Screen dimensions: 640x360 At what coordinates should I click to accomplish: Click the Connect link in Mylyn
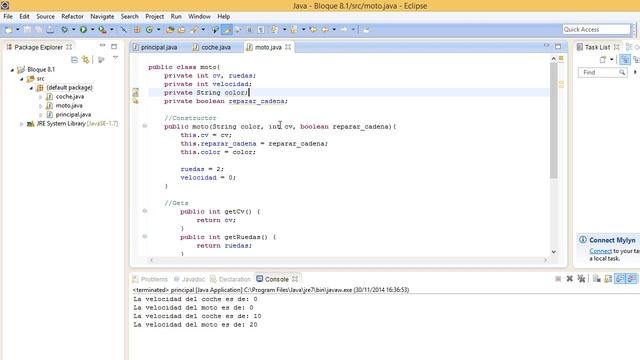click(600, 251)
